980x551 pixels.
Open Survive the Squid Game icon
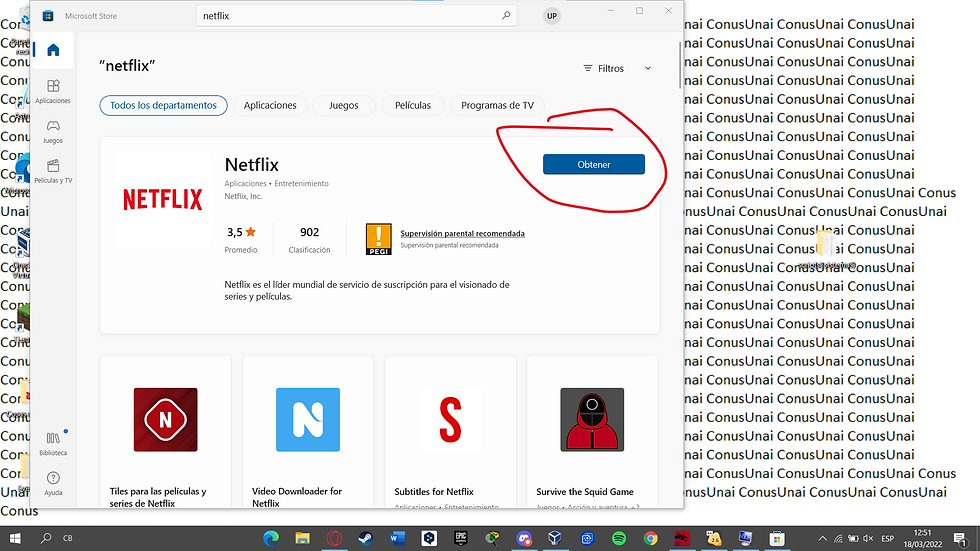[x=592, y=420]
